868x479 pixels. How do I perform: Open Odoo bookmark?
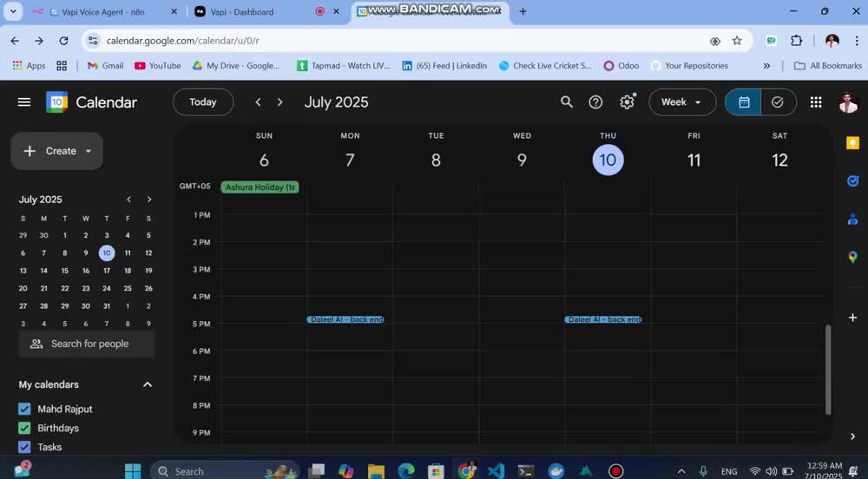point(621,66)
